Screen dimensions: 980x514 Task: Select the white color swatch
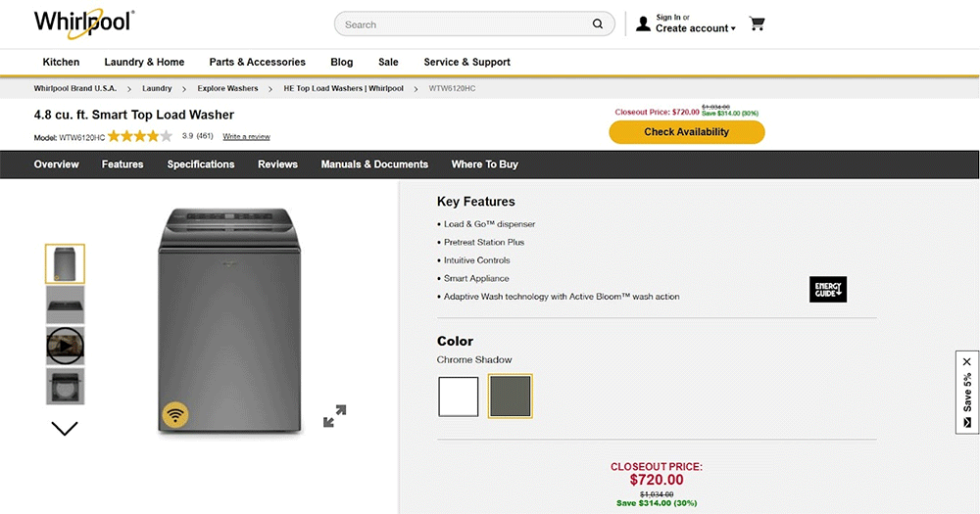(x=458, y=397)
